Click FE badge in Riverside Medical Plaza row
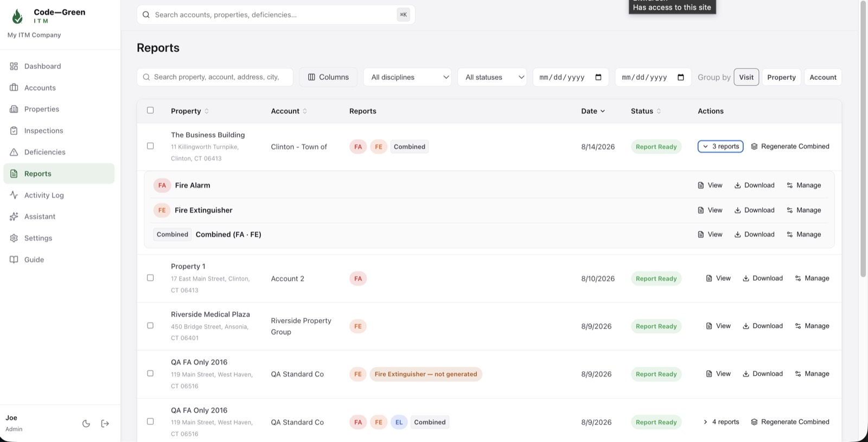The height and width of the screenshot is (442, 868). pyautogui.click(x=358, y=326)
